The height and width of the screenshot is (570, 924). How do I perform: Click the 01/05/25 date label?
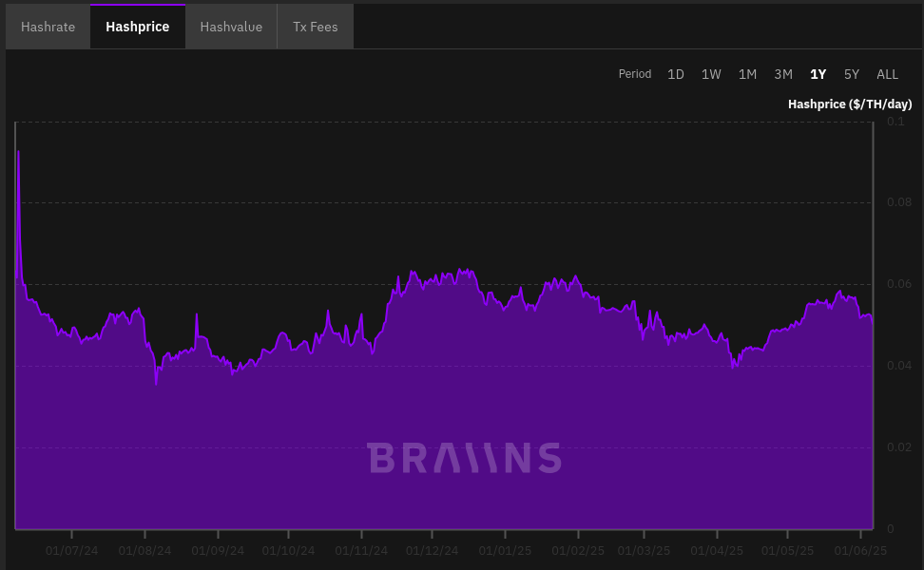pos(787,551)
